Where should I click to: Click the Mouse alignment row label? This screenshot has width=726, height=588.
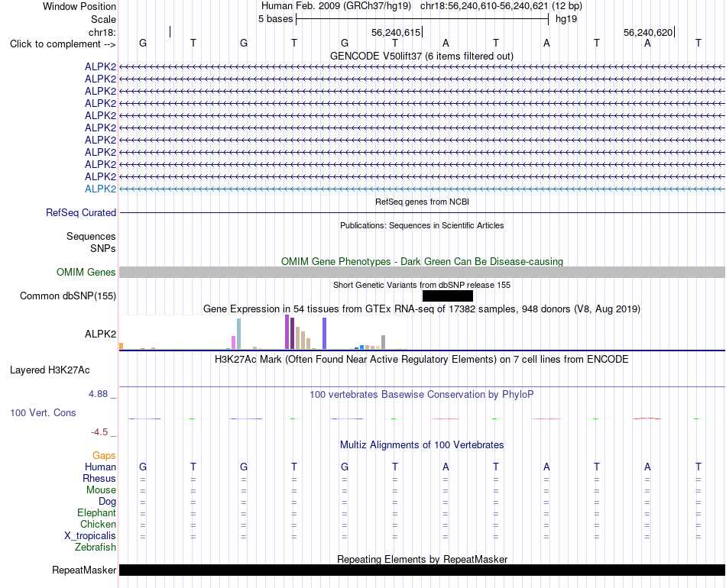[101, 490]
